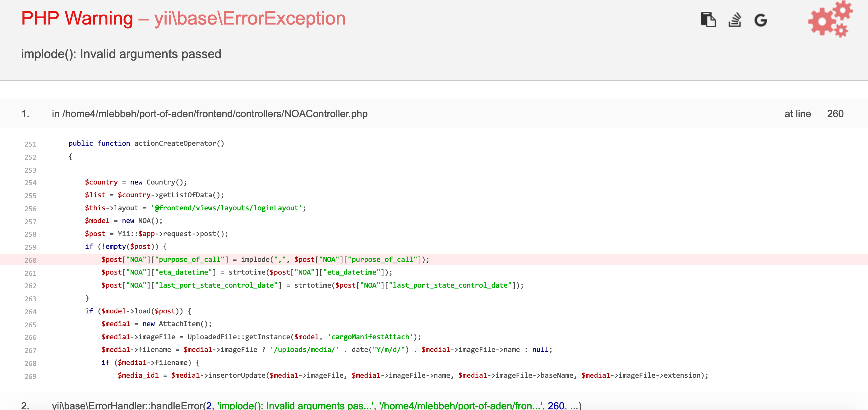Image resolution: width=868 pixels, height=410 pixels.
Task: Click the '$model = new NOA();' line
Action: point(123,221)
